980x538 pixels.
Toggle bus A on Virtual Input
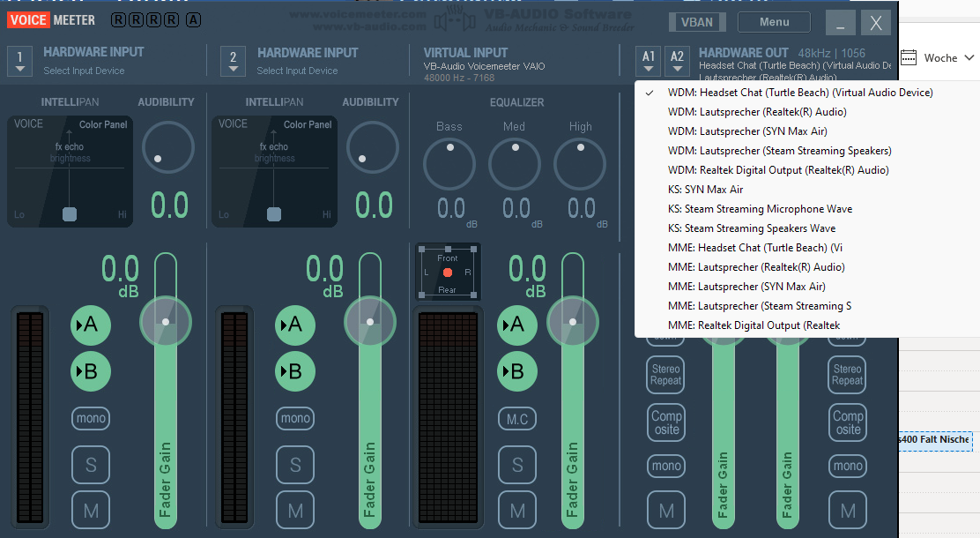point(516,325)
